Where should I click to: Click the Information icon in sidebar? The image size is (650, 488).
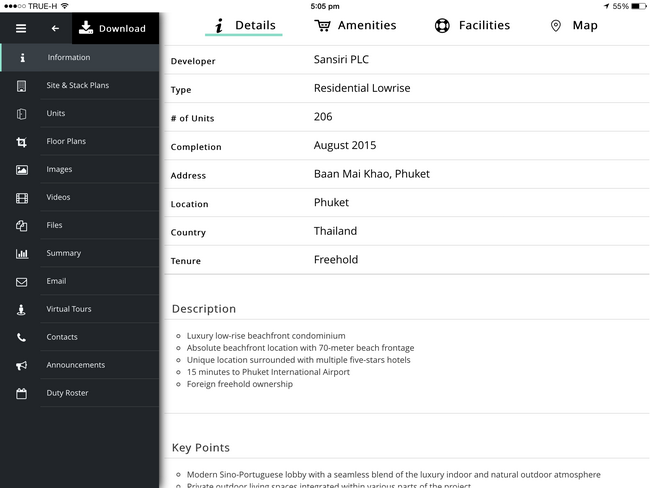click(22, 58)
